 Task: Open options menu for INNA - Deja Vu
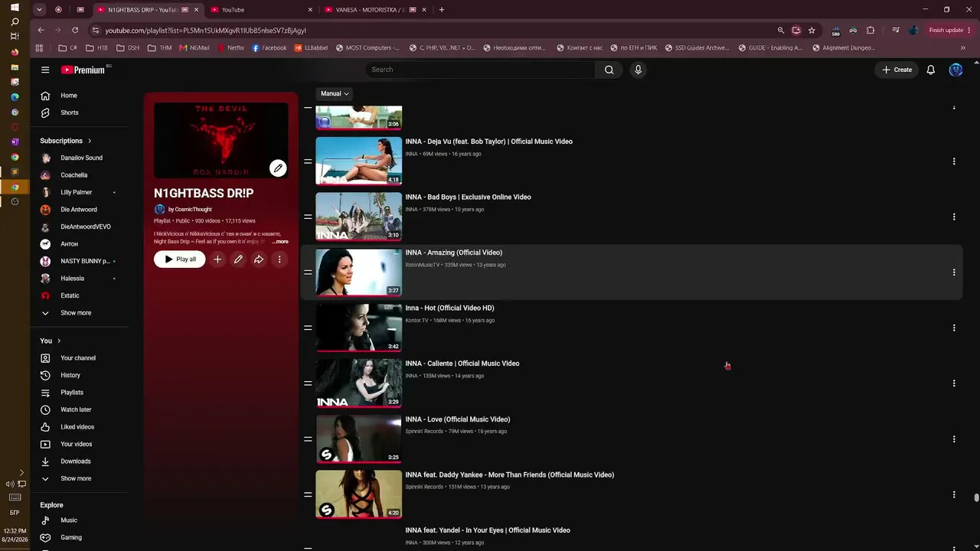(x=954, y=161)
